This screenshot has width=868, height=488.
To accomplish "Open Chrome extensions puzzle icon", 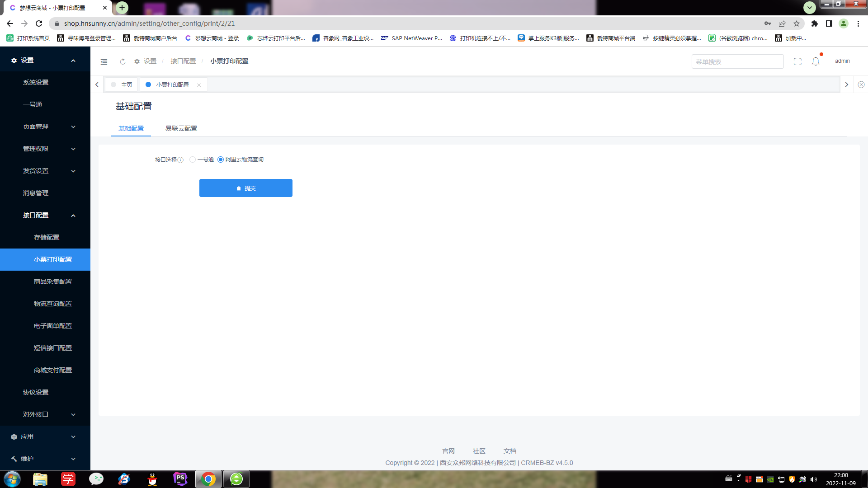I will (x=815, y=23).
